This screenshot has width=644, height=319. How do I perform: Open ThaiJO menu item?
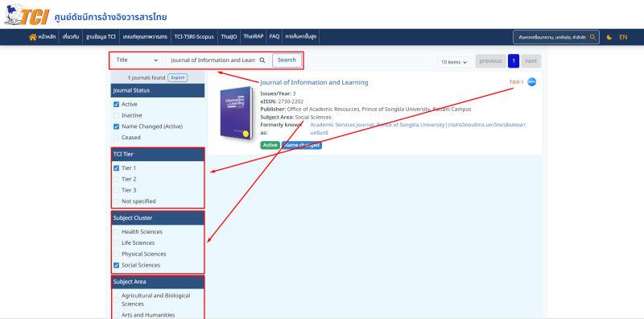pos(229,37)
